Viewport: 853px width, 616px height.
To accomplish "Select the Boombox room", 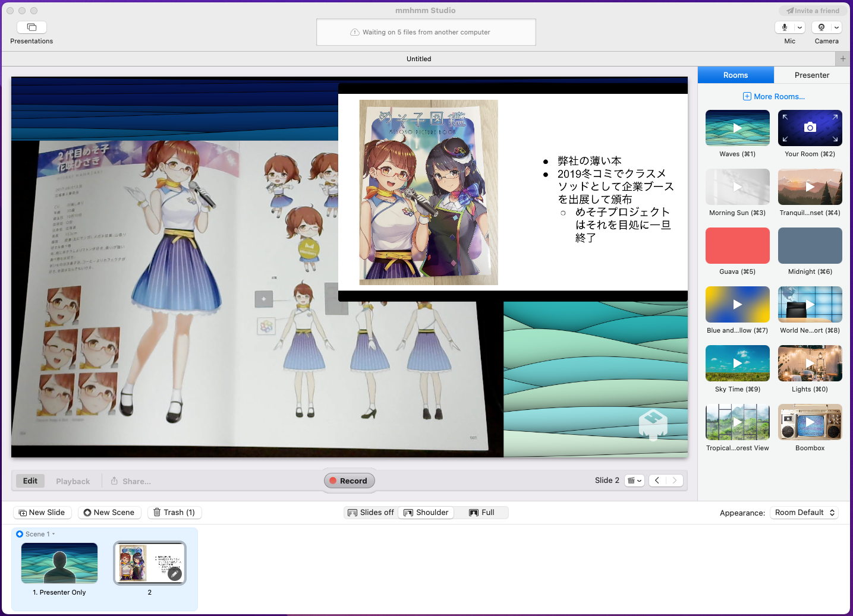I will (x=810, y=422).
